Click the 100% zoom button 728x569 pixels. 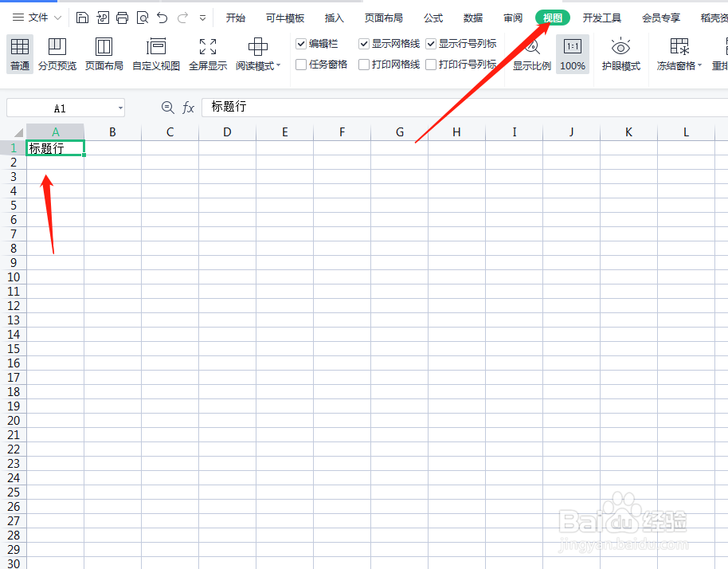573,54
